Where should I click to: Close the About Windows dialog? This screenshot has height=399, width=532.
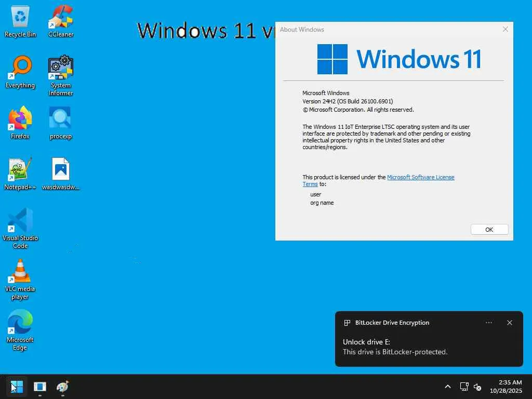point(505,29)
